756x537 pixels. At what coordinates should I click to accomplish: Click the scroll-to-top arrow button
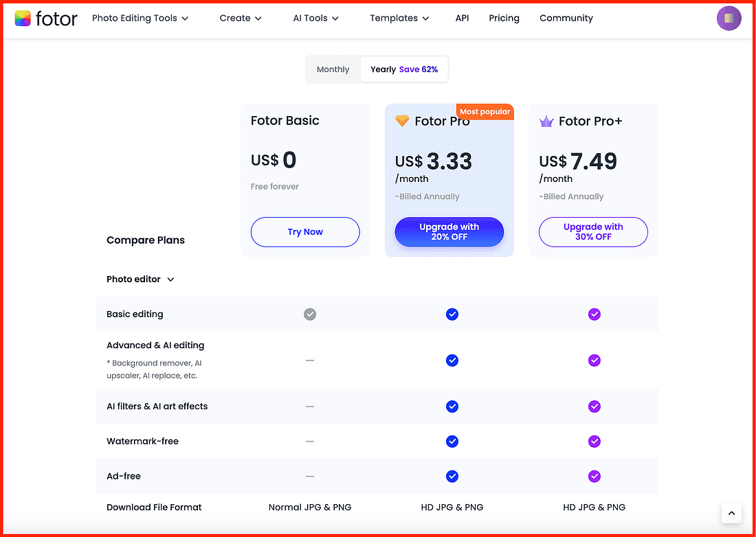pyautogui.click(x=731, y=513)
